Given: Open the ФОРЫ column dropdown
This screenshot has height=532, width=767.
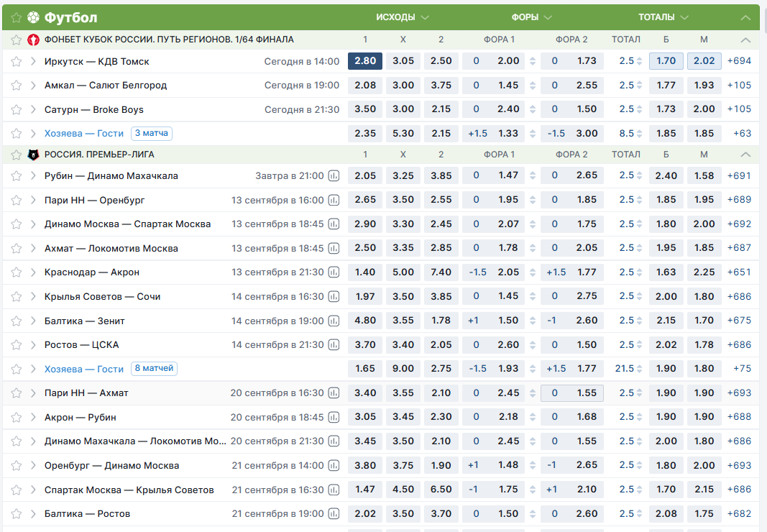Looking at the screenshot, I should point(532,17).
